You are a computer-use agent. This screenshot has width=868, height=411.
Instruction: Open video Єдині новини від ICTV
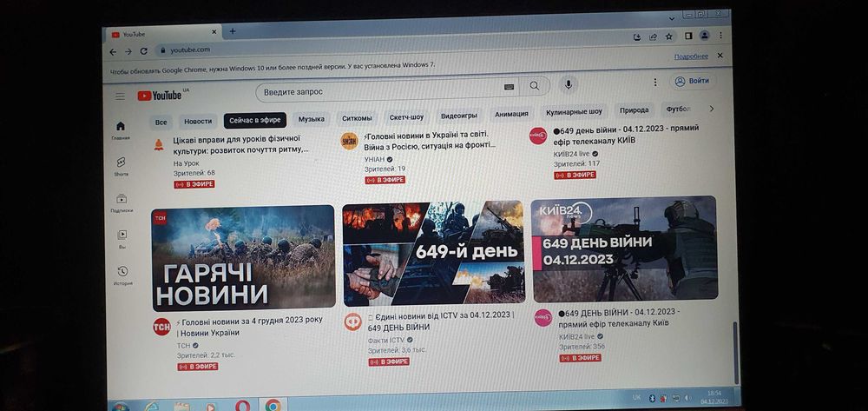[441, 322]
